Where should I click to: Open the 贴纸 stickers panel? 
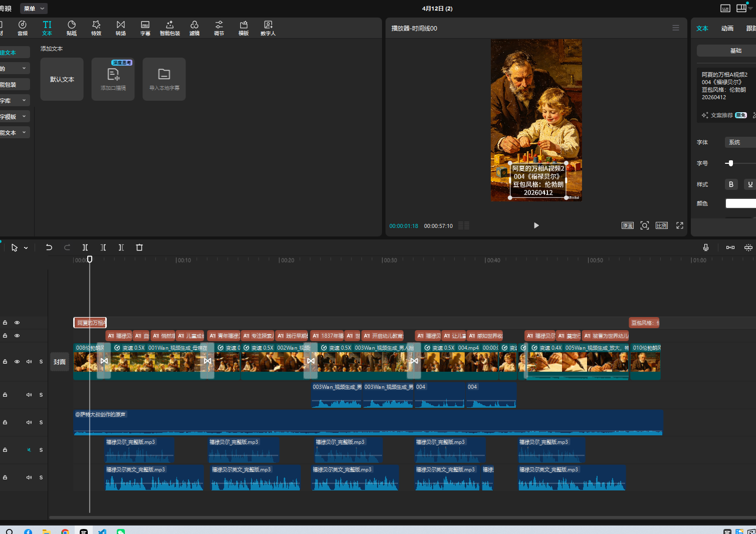72,28
